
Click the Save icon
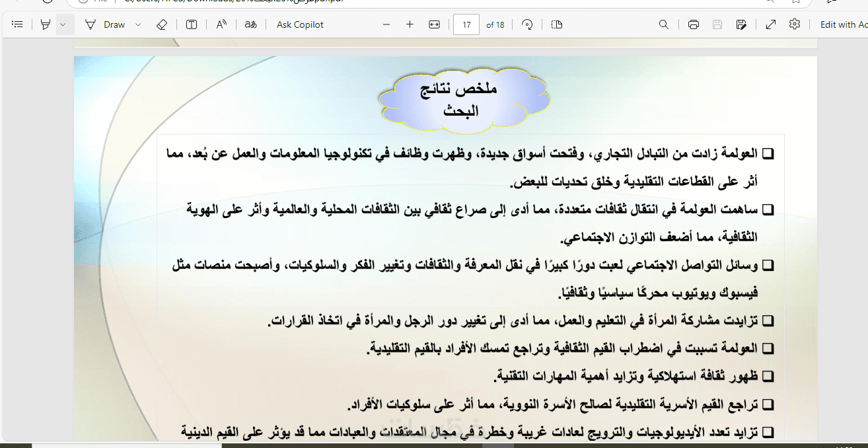coord(717,24)
